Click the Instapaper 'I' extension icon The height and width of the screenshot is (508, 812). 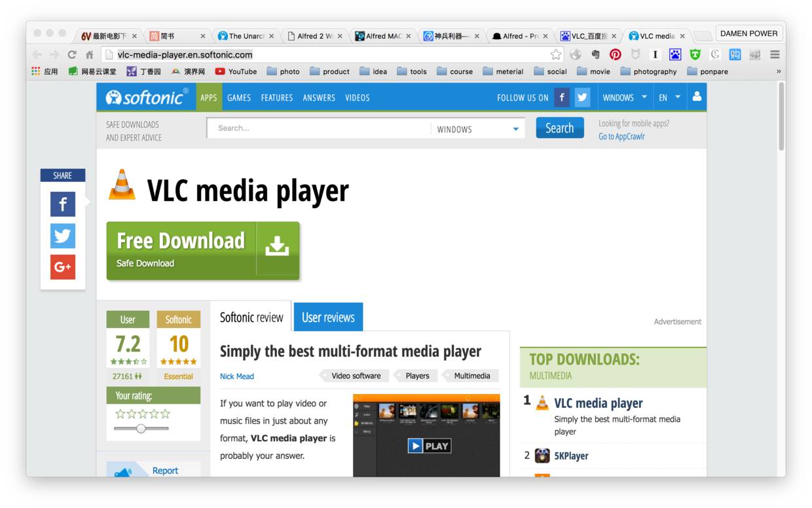655,54
